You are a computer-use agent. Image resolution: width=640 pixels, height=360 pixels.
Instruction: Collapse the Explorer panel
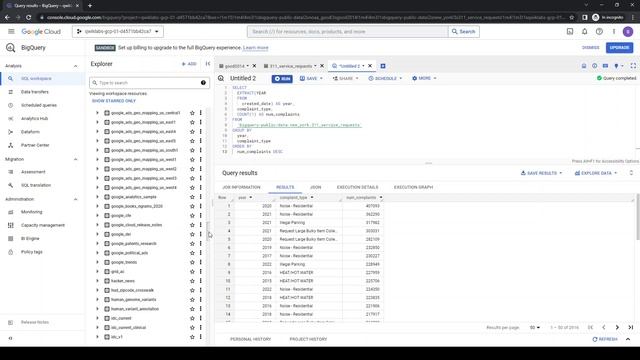(208, 64)
